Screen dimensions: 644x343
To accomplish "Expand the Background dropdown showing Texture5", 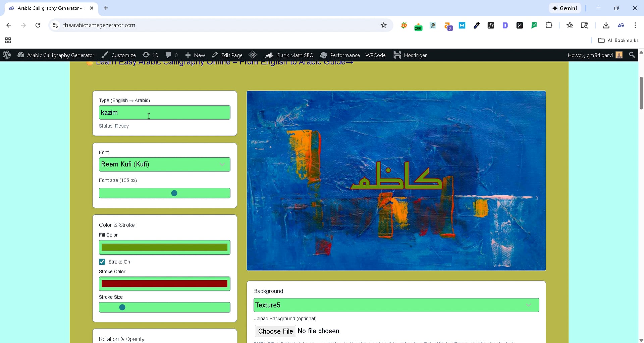I will pyautogui.click(x=396, y=305).
